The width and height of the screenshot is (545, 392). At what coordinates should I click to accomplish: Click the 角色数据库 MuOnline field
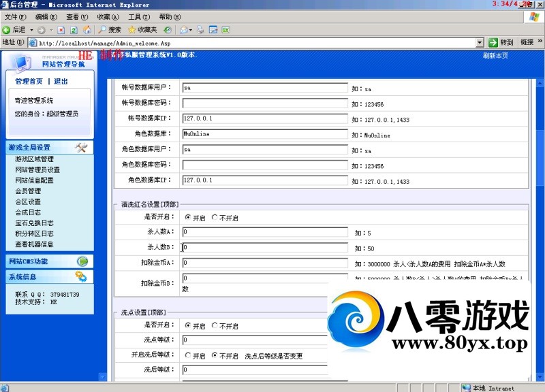point(265,134)
